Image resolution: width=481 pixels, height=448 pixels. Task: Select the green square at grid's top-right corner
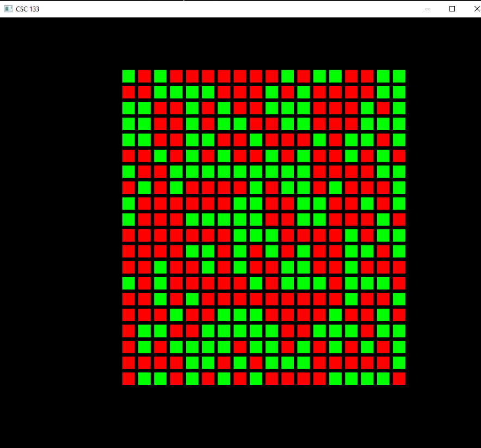click(x=399, y=76)
